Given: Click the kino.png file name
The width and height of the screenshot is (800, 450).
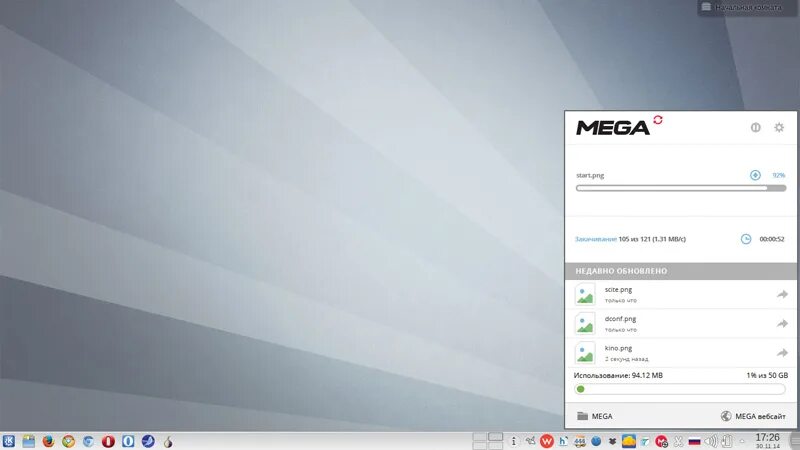Looking at the screenshot, I should (x=618, y=348).
